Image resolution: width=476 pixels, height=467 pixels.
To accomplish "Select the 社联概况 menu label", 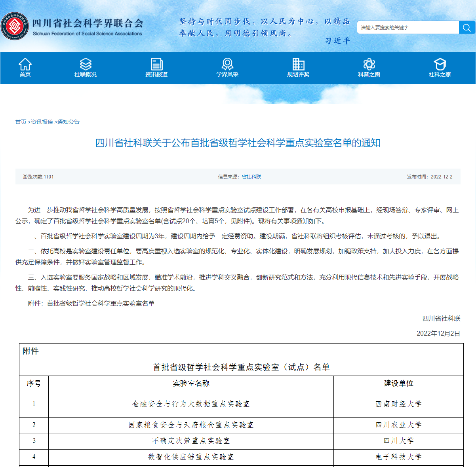I will [86, 74].
